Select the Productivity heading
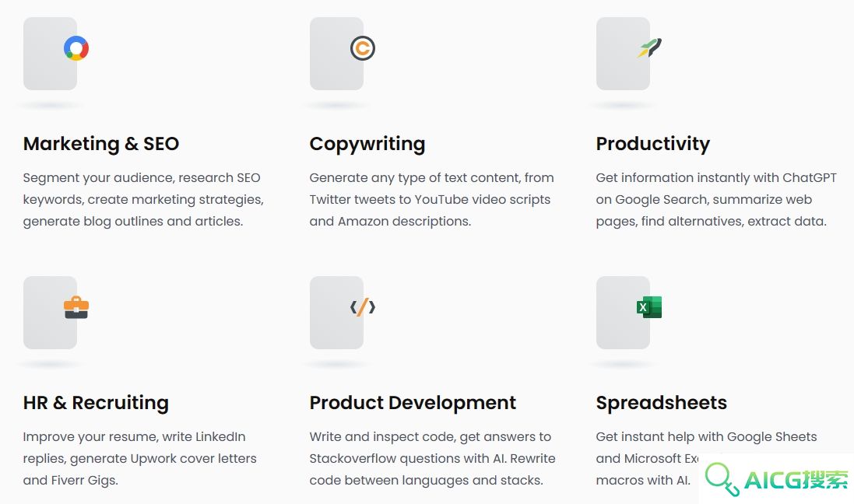Image resolution: width=854 pixels, height=504 pixels. coord(653,144)
